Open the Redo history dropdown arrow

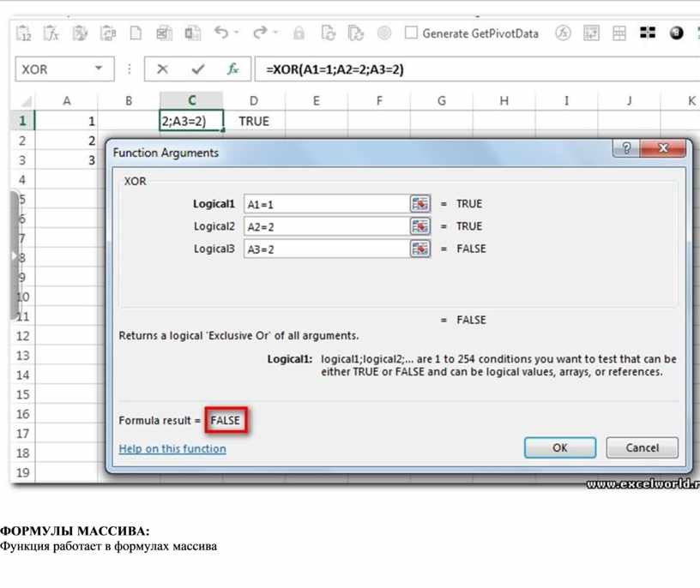tap(276, 33)
